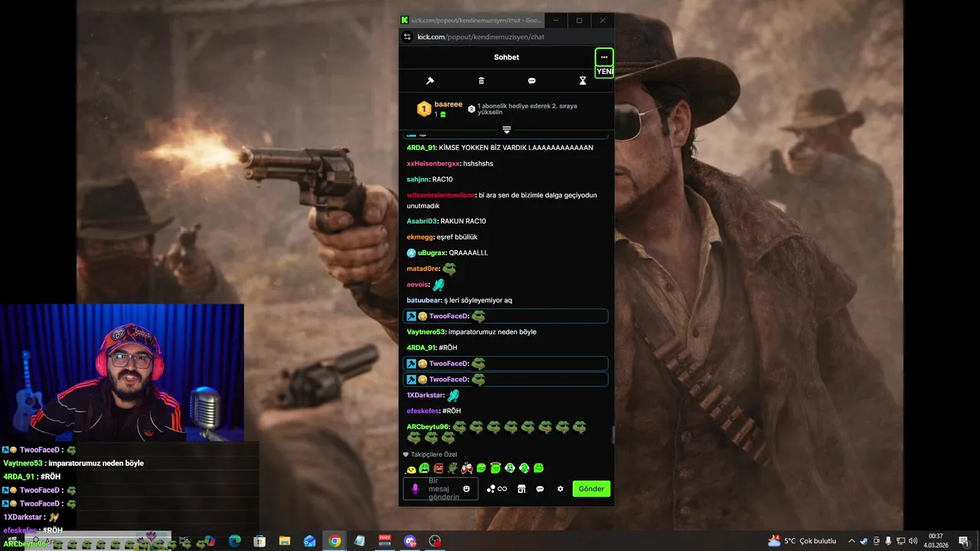This screenshot has height=551, width=980.
Task: Click the 'Bir mesaj gönderin' message input
Action: pyautogui.click(x=443, y=489)
